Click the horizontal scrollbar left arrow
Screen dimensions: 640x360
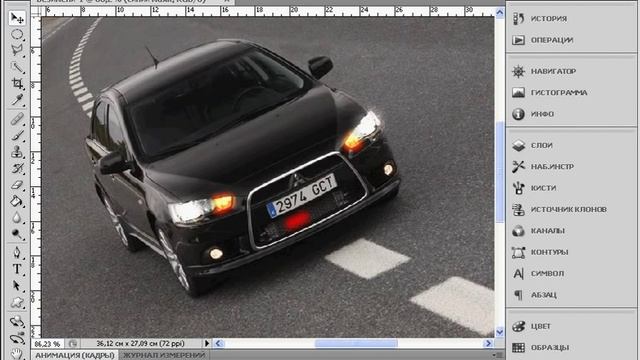coord(219,344)
